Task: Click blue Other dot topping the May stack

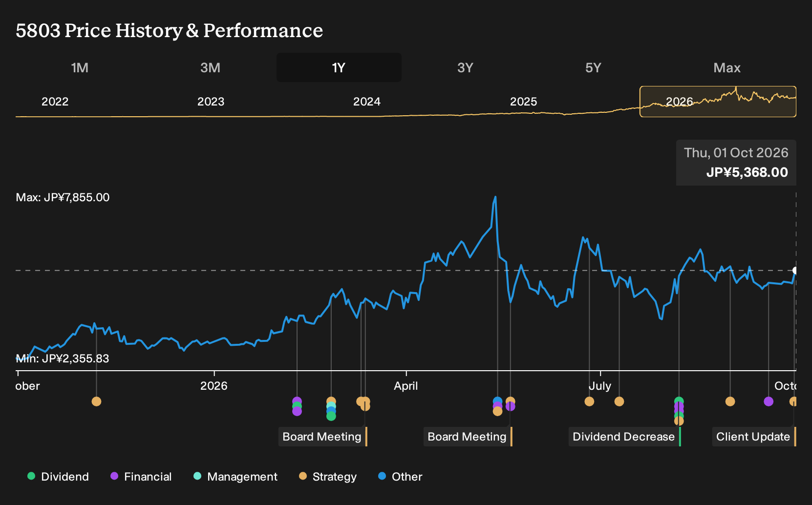Action: [497, 401]
